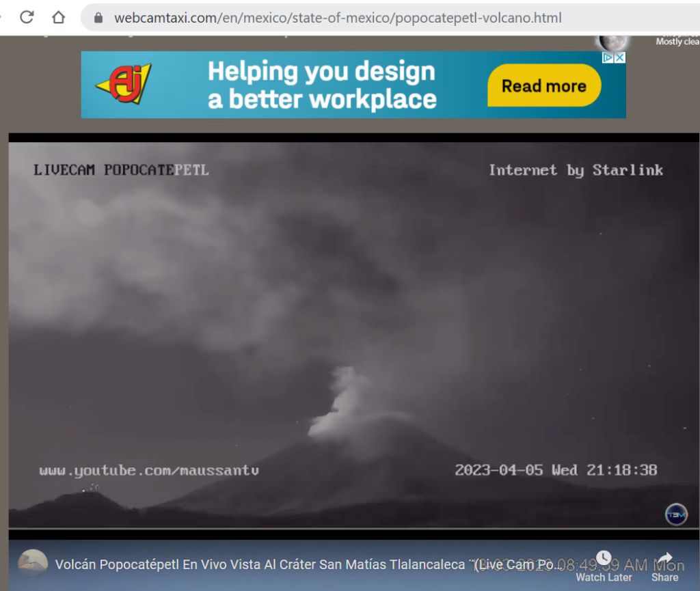Click the address bar URL
This screenshot has width=700, height=591.
338,18
